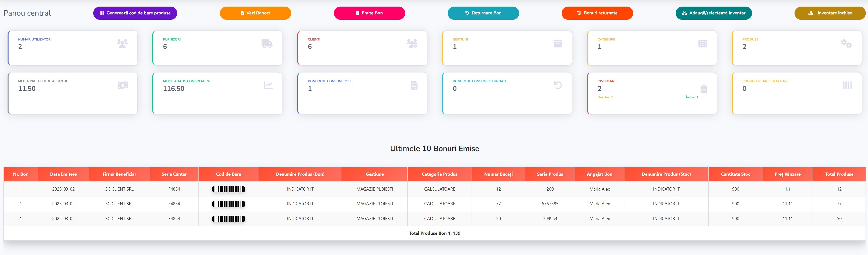Click the gears icon in Produse card

(846, 43)
